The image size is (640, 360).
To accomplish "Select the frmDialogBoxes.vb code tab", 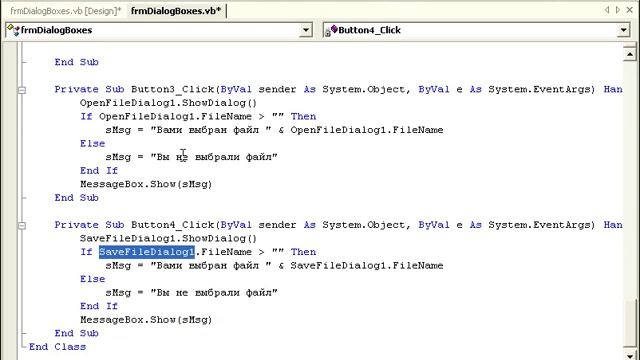I will [176, 11].
